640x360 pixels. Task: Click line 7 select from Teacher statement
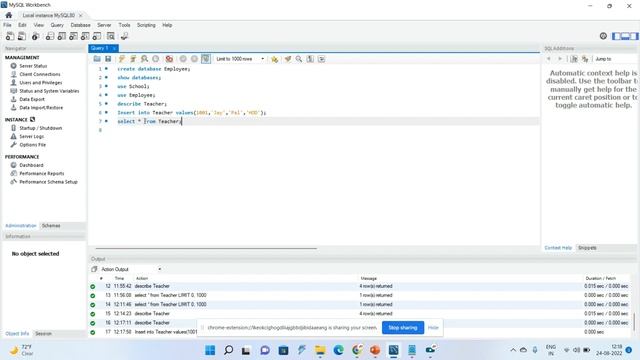point(149,121)
